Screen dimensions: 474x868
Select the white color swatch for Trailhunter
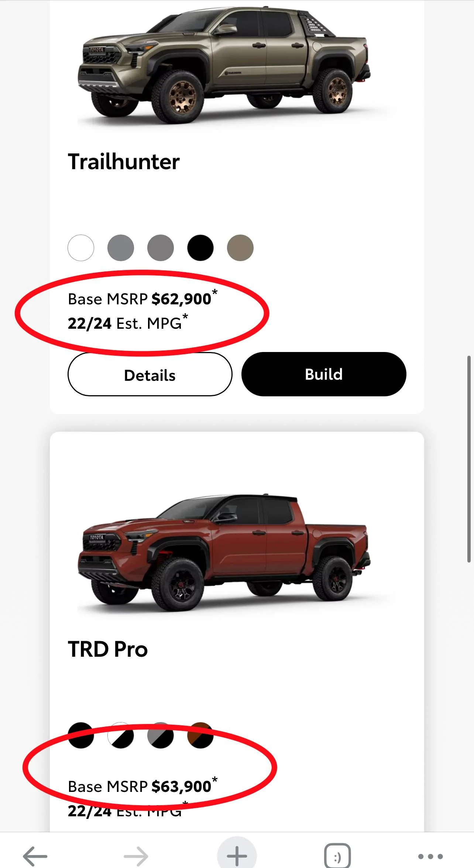click(x=81, y=248)
